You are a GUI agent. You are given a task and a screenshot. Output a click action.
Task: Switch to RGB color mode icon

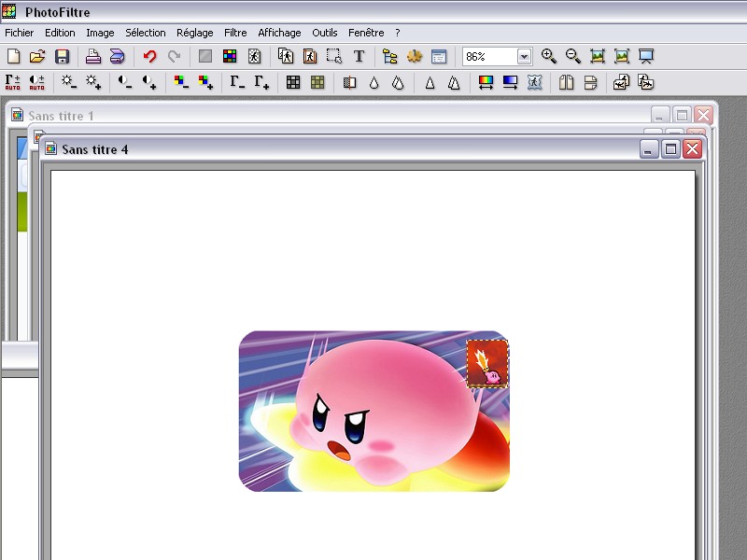(x=230, y=56)
